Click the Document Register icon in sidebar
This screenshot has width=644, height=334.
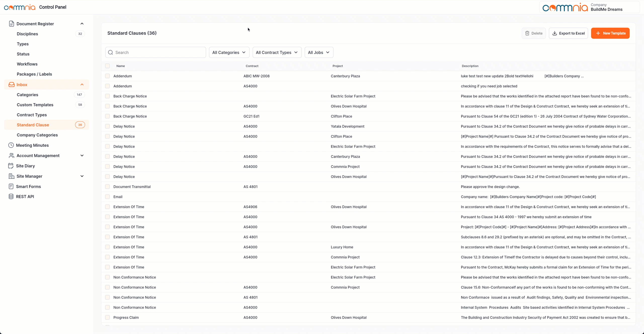click(x=11, y=24)
